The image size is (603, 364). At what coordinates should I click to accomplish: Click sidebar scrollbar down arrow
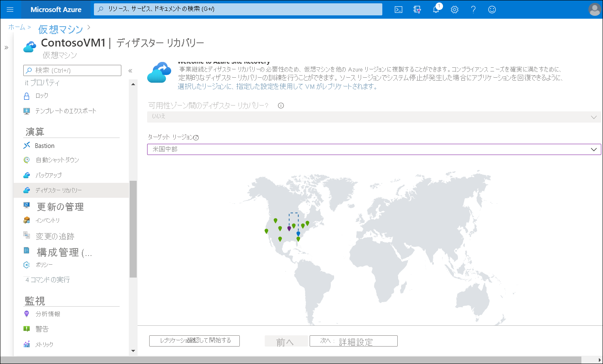tap(133, 351)
